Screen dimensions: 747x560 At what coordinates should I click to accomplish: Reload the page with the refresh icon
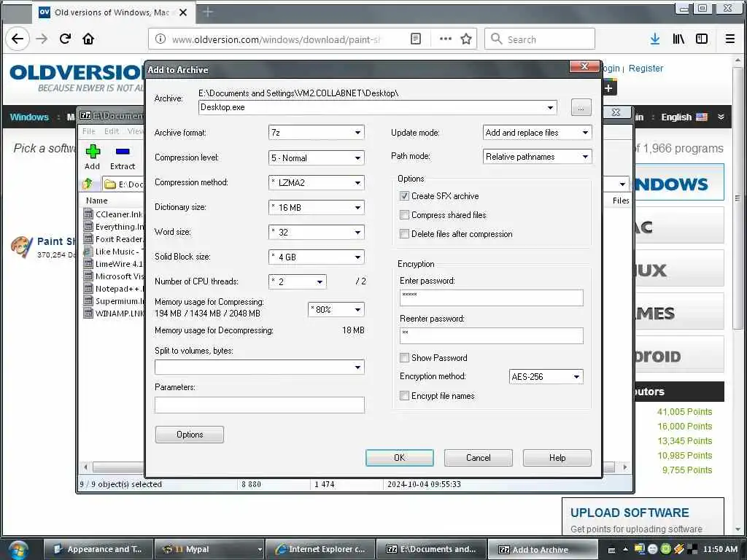click(x=65, y=39)
